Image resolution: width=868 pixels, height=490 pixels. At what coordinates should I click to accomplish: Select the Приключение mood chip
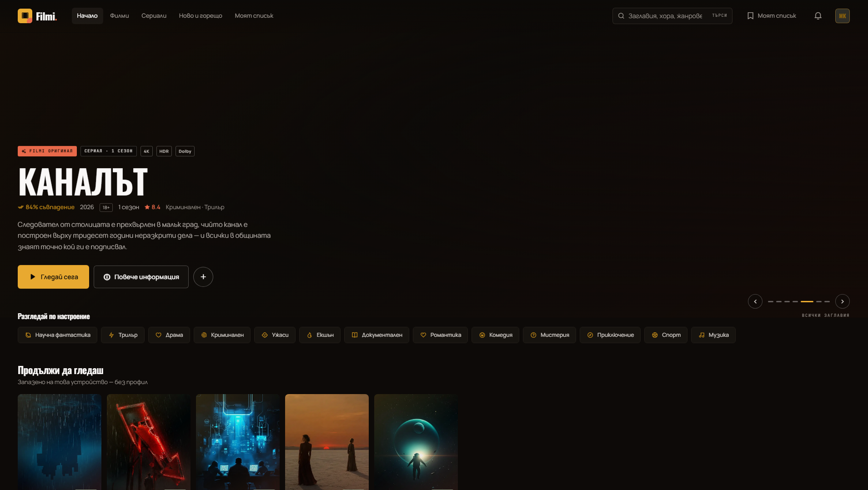610,335
